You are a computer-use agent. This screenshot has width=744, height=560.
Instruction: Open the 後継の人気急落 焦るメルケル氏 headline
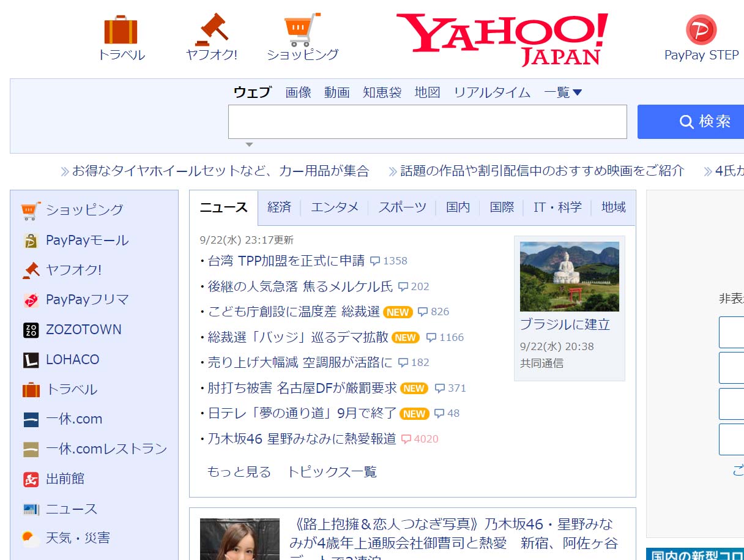(x=300, y=286)
